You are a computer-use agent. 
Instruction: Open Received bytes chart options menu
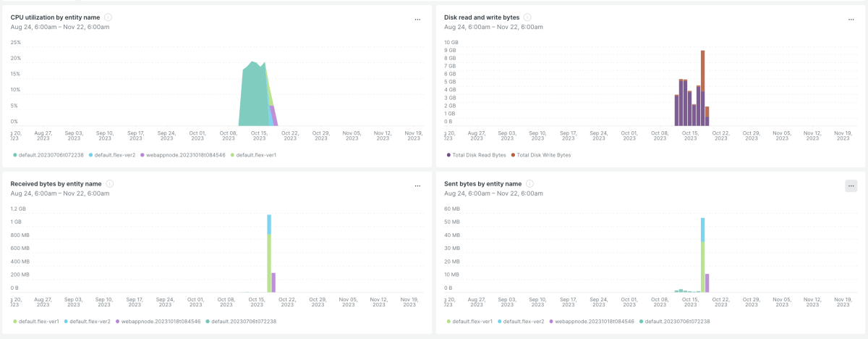click(417, 186)
